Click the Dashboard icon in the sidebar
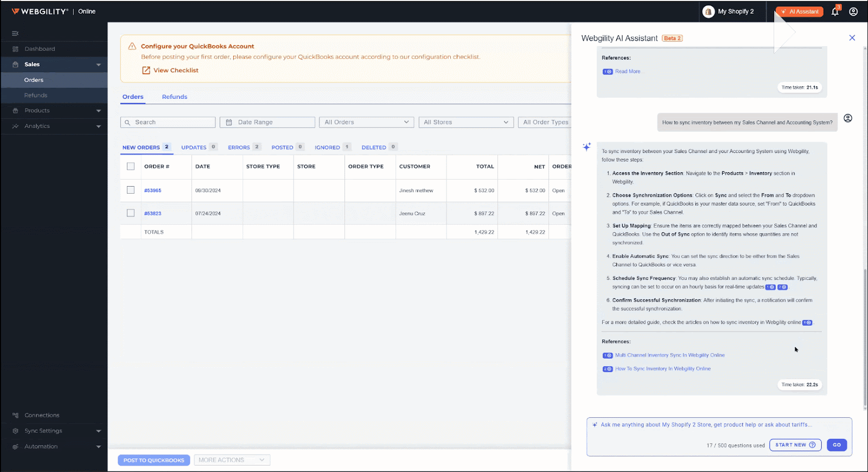This screenshot has width=868, height=472. click(x=15, y=49)
